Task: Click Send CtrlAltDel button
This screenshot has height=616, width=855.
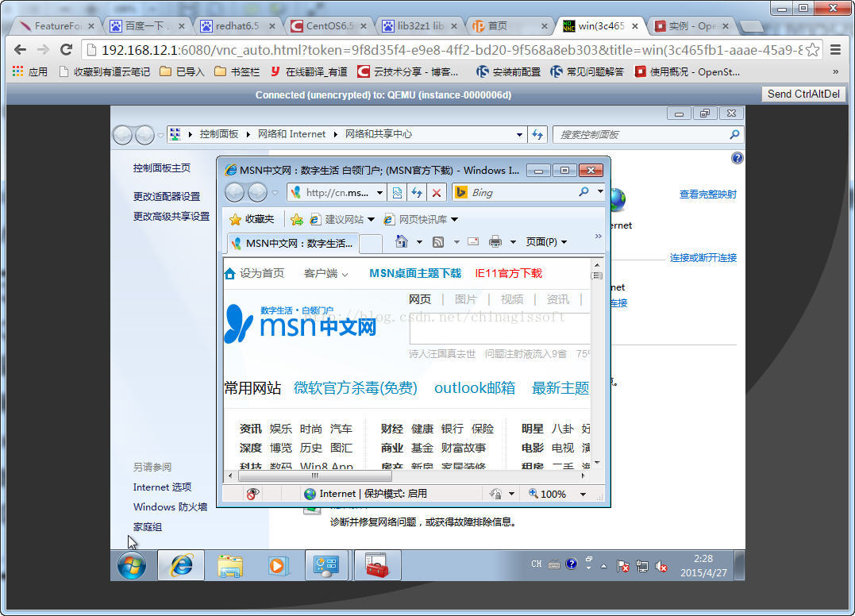Action: coord(803,94)
